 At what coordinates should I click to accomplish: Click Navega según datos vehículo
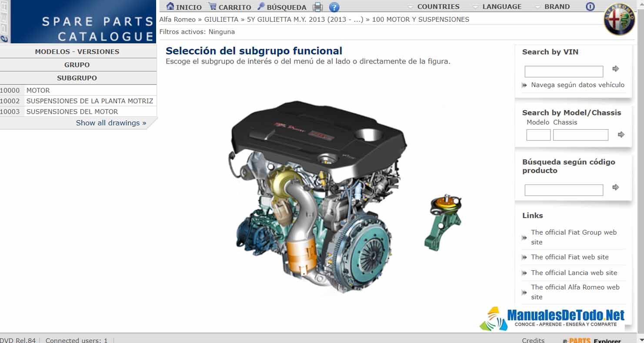click(577, 85)
